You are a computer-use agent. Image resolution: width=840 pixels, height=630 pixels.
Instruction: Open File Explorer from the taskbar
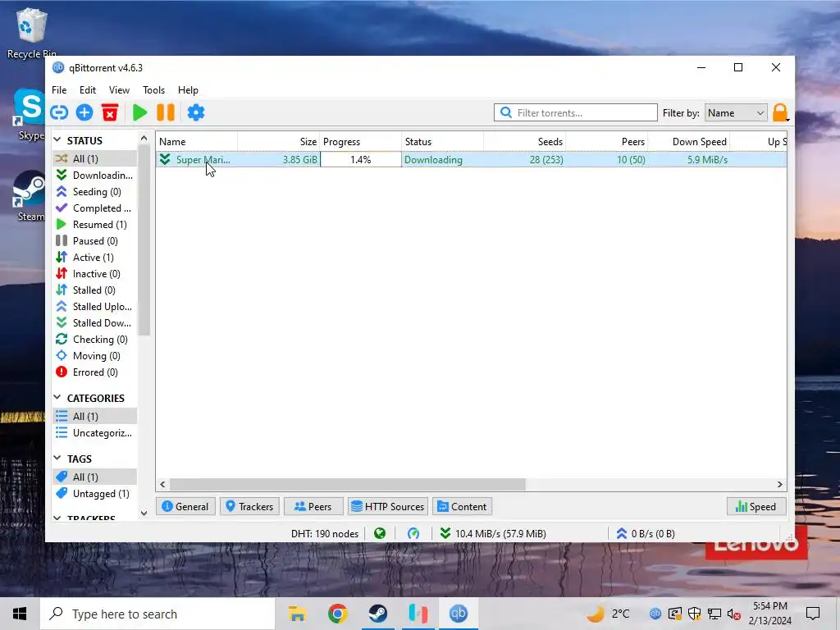click(x=297, y=614)
